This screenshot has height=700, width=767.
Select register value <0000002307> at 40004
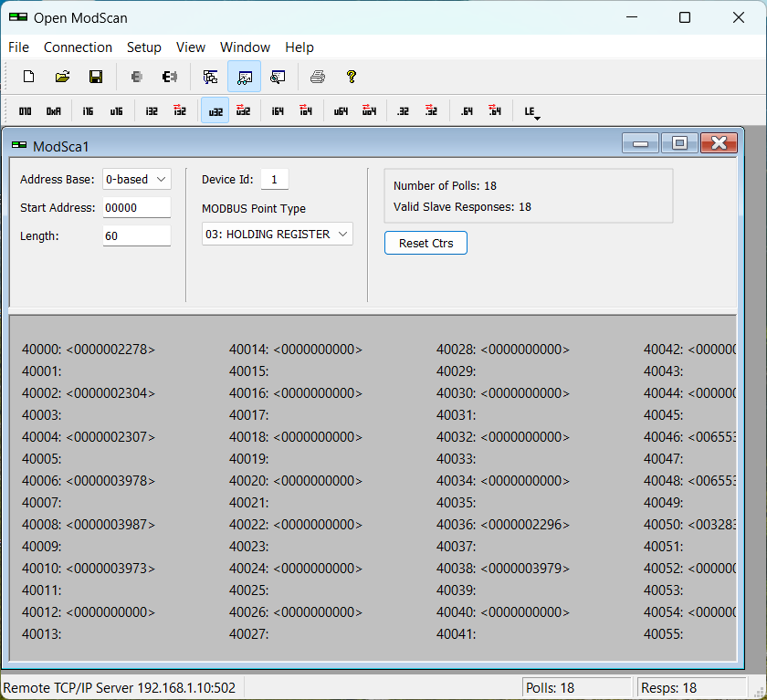(x=110, y=437)
